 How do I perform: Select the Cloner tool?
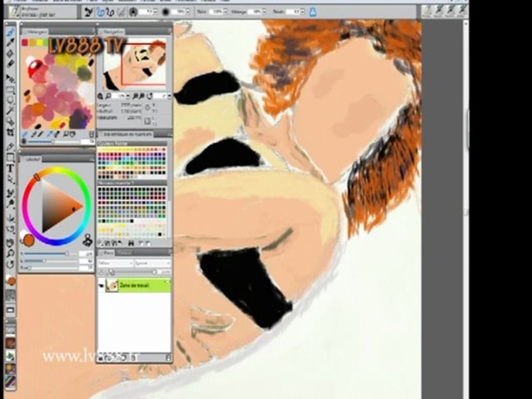coord(11,194)
